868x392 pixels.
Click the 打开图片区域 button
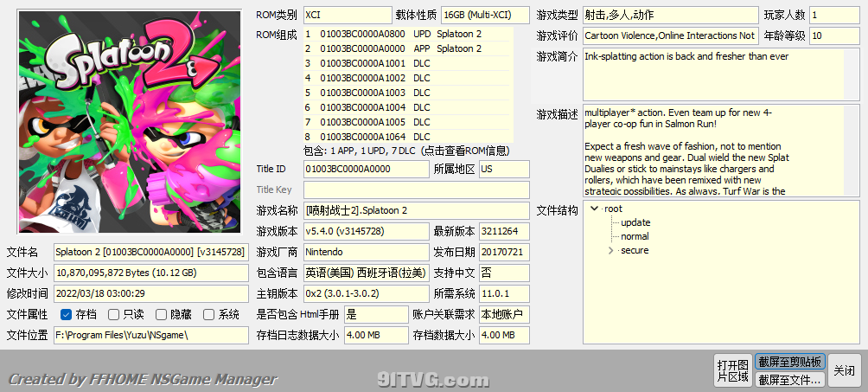click(733, 371)
